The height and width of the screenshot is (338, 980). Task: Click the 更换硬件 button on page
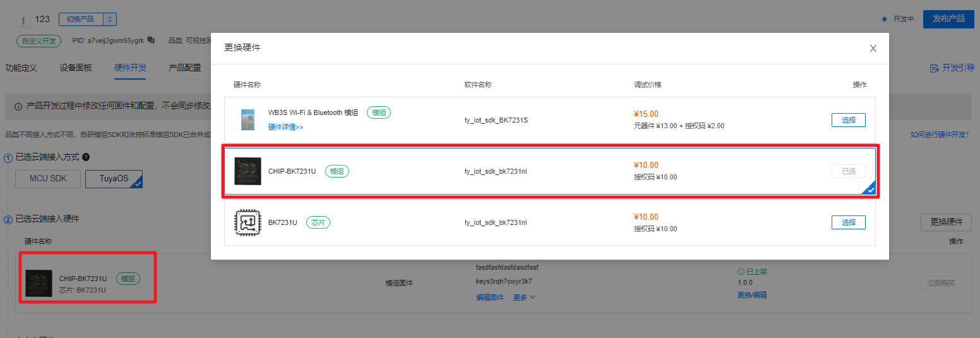[946, 222]
